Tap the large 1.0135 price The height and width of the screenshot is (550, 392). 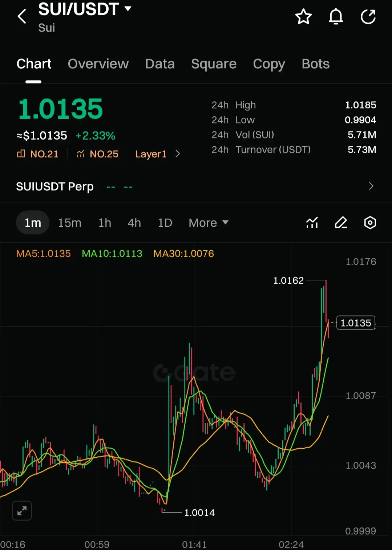(x=61, y=109)
